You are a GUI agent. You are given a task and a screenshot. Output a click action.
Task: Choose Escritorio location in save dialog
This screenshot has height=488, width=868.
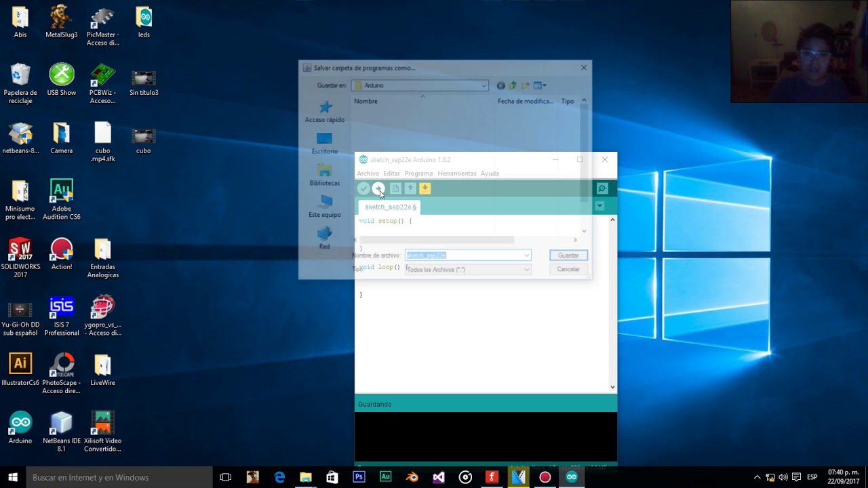[325, 143]
